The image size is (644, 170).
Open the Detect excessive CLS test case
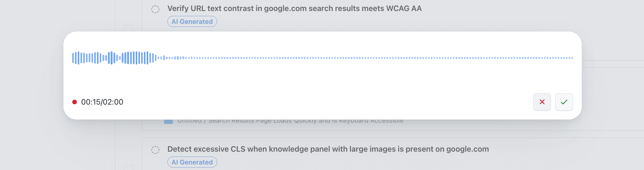pos(328,149)
